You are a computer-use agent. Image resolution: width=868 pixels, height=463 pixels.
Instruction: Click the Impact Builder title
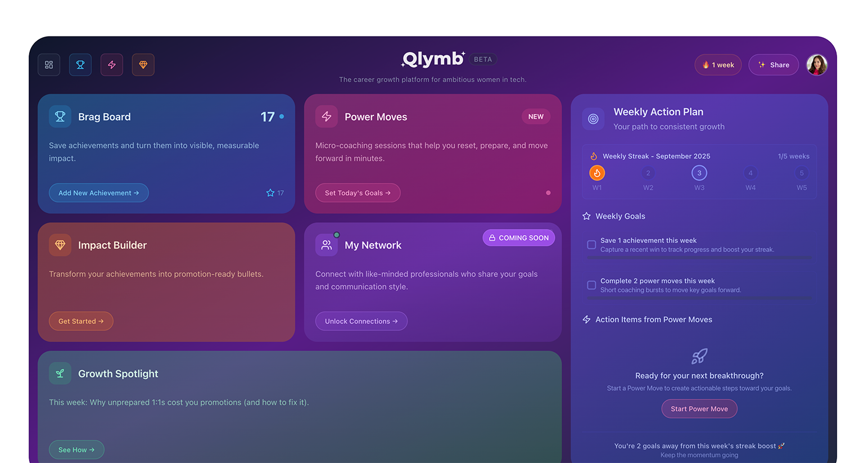click(x=112, y=245)
